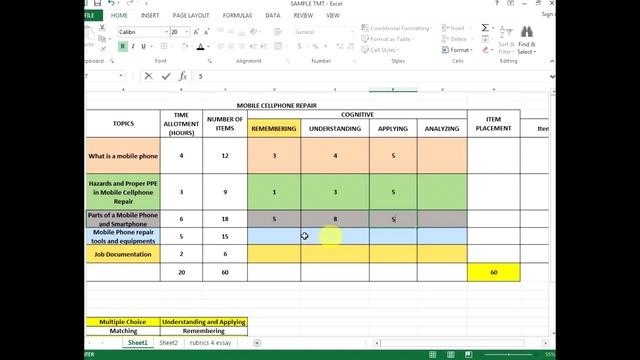The width and height of the screenshot is (640, 360).
Task: Collapse the ribbon with the caret
Action: 552,61
